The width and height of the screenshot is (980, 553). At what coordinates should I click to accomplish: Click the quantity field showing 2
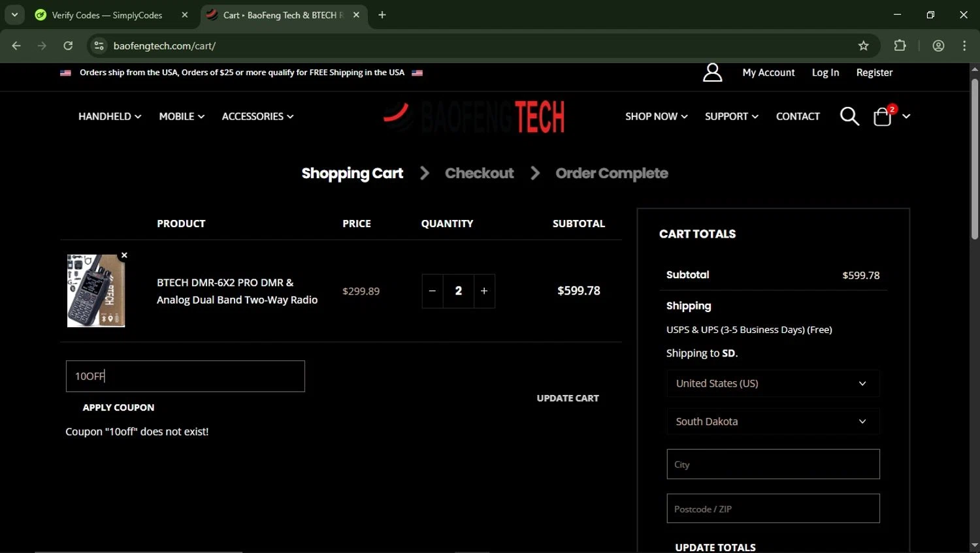coord(459,291)
